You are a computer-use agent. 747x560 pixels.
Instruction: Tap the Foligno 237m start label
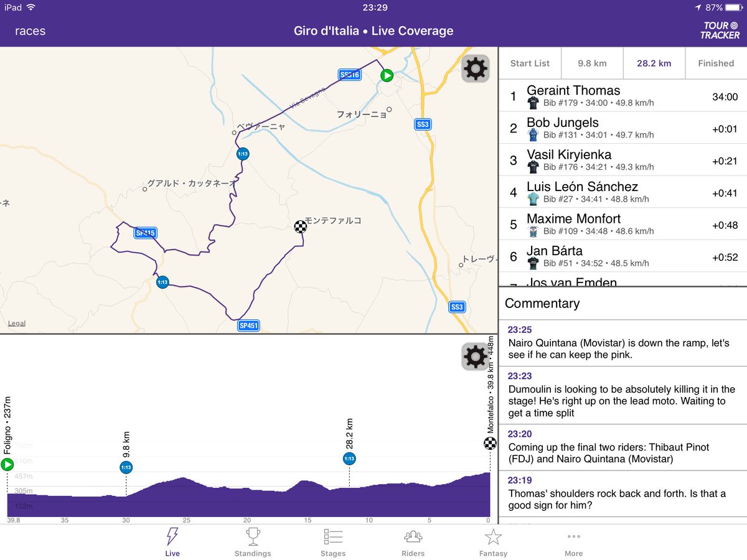coord(7,425)
